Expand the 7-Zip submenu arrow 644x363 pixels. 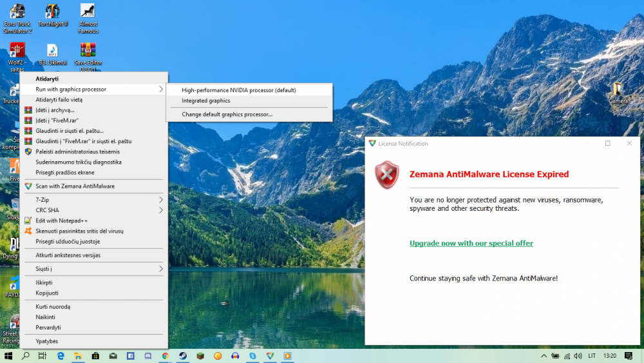[160, 200]
